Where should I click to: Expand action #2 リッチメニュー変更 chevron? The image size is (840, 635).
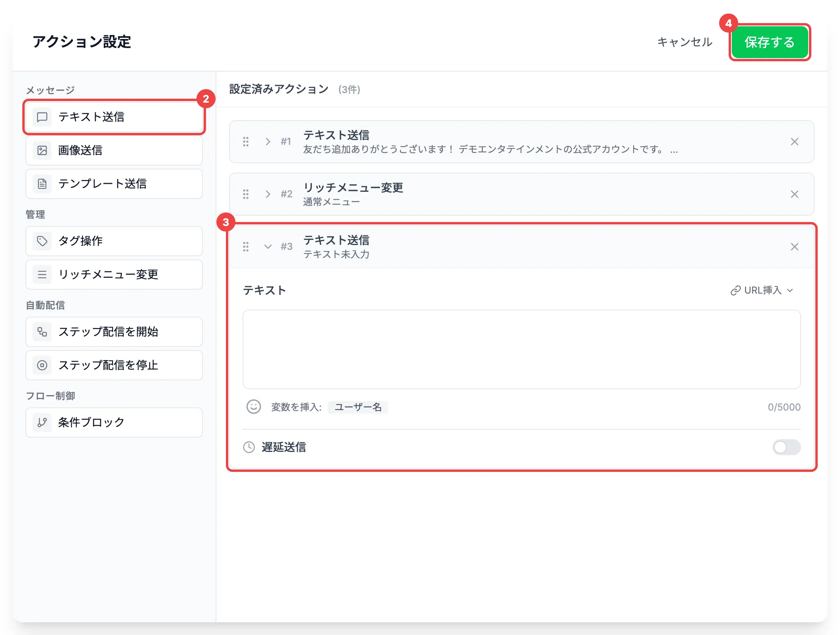point(268,194)
